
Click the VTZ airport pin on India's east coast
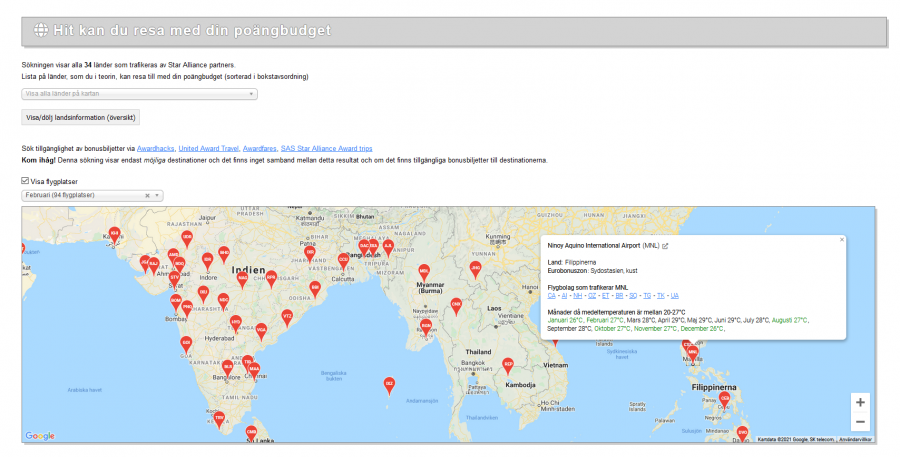click(x=287, y=316)
